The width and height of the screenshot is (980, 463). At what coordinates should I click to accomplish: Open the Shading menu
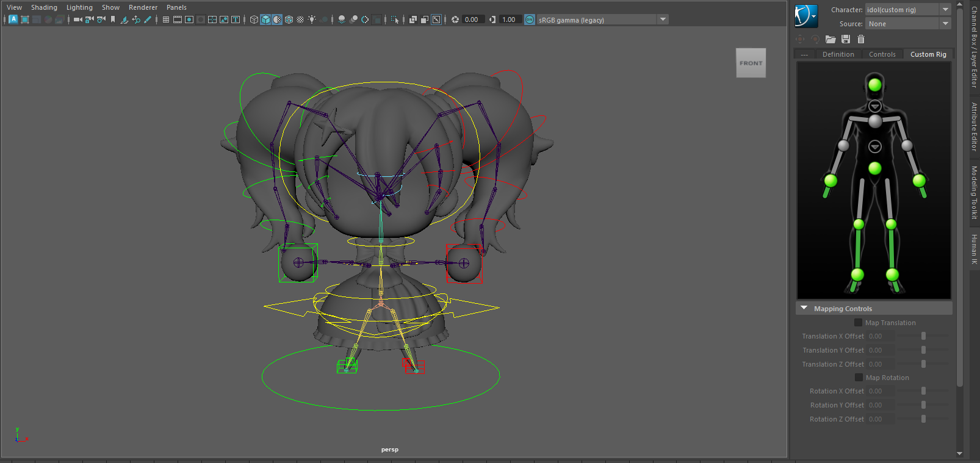[44, 7]
